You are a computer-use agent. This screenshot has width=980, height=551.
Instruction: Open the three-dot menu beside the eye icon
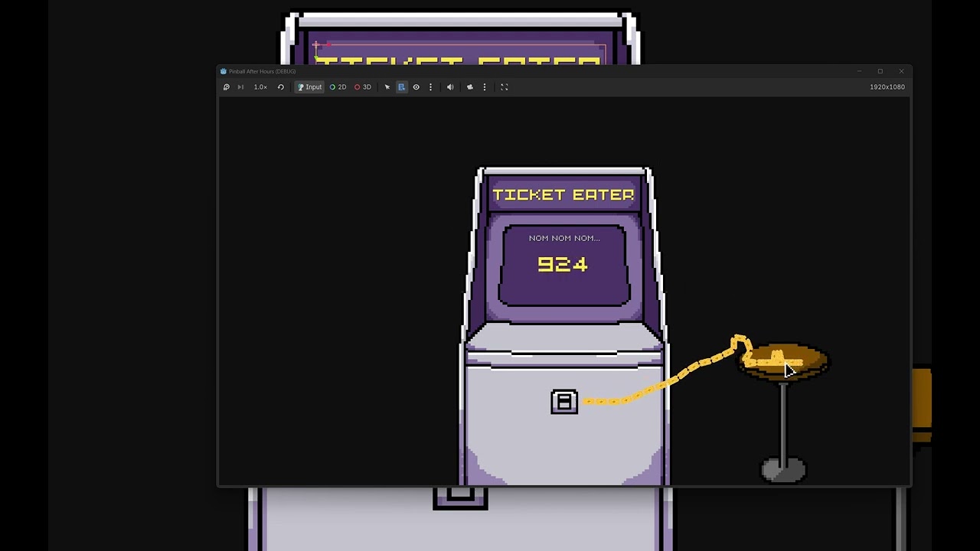pyautogui.click(x=430, y=87)
